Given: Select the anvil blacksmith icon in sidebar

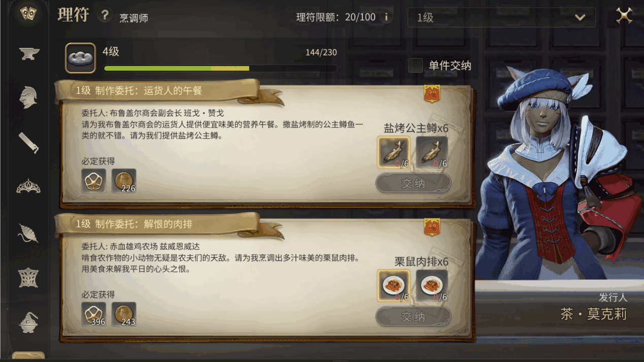Looking at the screenshot, I should click(29, 53).
